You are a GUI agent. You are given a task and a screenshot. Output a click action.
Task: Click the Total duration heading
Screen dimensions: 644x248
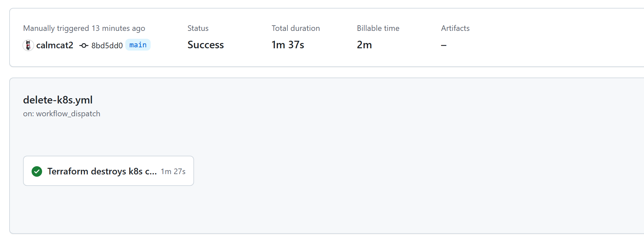pyautogui.click(x=296, y=28)
